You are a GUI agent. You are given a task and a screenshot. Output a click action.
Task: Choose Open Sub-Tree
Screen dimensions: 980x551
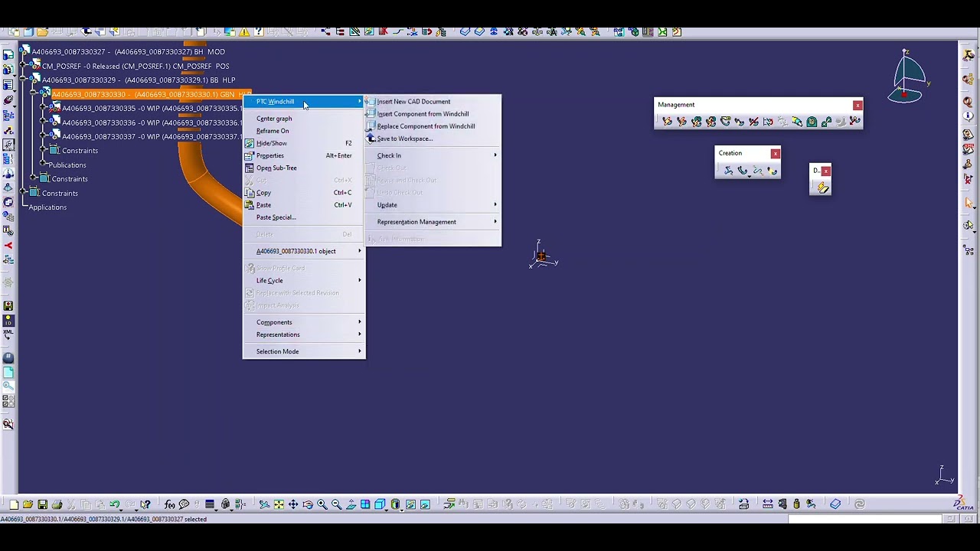click(304, 168)
